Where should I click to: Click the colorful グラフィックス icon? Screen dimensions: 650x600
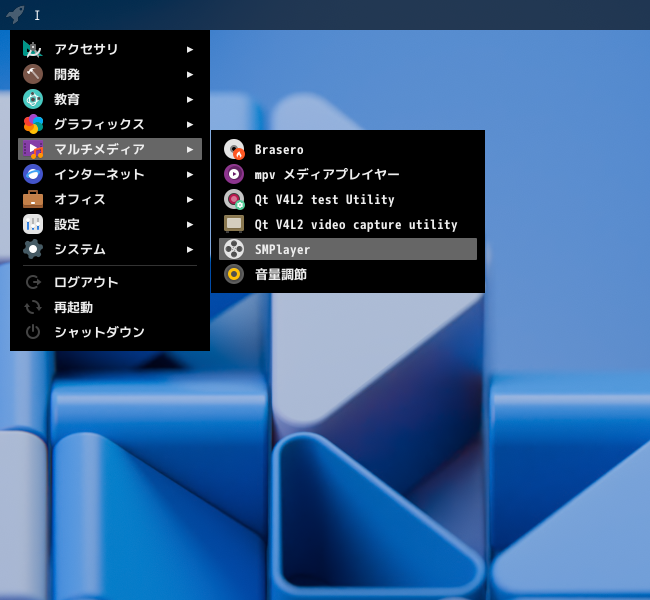tap(33, 124)
